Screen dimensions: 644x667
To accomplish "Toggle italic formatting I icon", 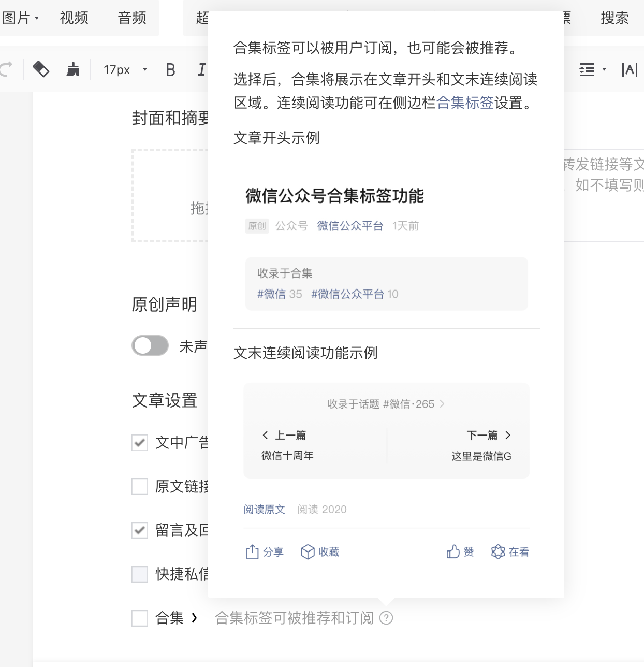I will [202, 69].
